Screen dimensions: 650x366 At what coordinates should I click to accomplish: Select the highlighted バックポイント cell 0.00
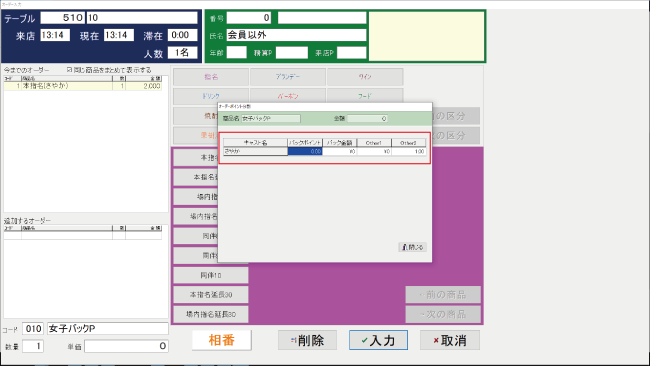point(305,152)
